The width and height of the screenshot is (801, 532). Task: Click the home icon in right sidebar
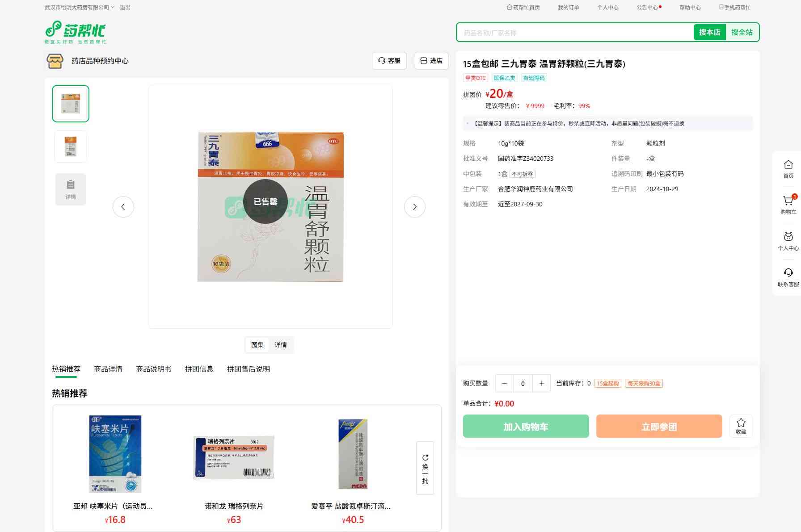(788, 169)
